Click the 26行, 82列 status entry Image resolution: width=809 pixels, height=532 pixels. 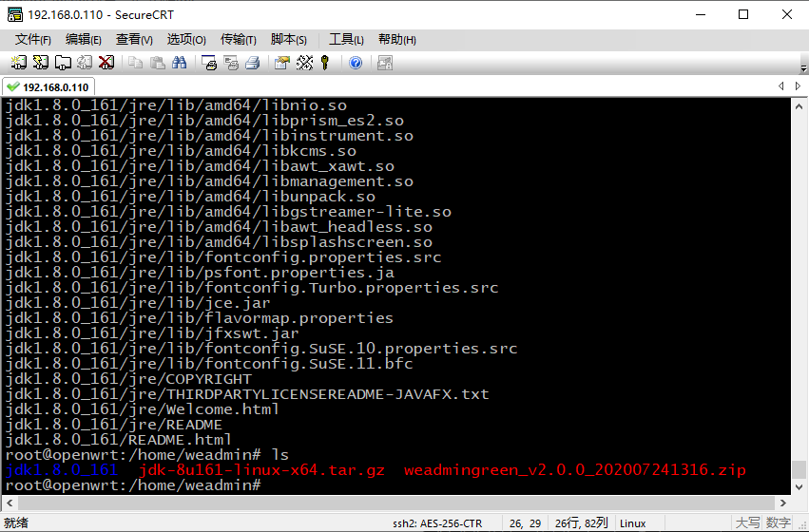coord(582,523)
